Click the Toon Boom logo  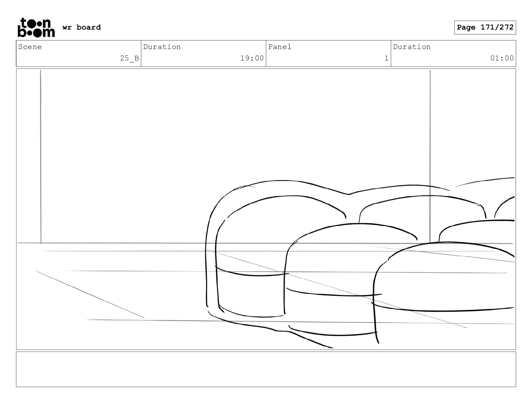(x=36, y=28)
